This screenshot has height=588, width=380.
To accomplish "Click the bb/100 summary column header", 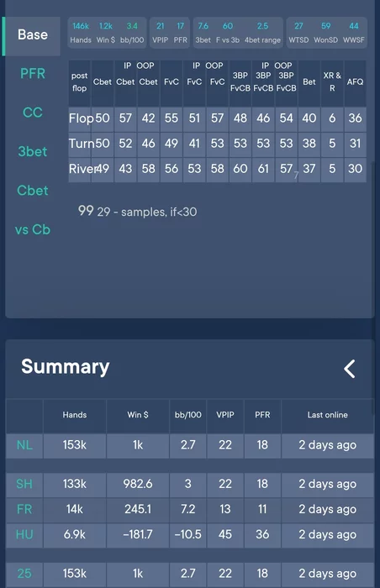I will click(187, 415).
